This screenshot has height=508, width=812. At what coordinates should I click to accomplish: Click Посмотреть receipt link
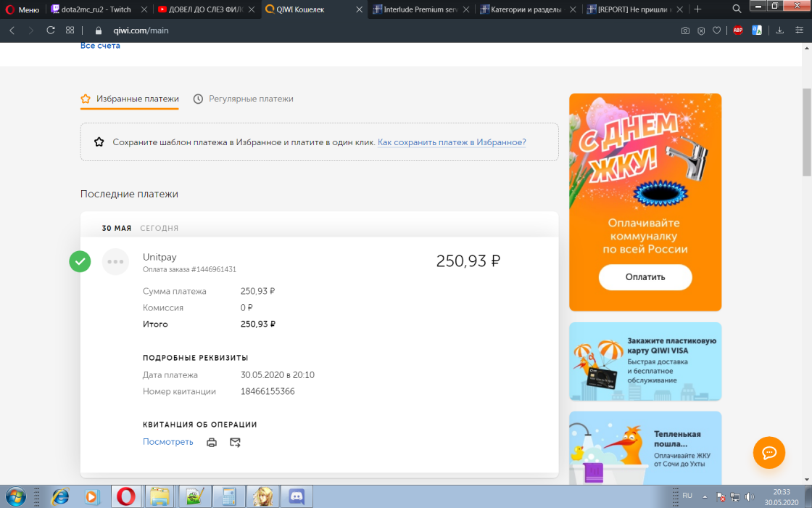click(x=167, y=442)
